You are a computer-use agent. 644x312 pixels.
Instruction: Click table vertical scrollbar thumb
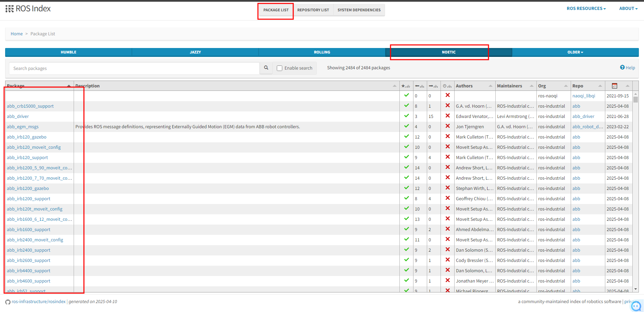636,99
